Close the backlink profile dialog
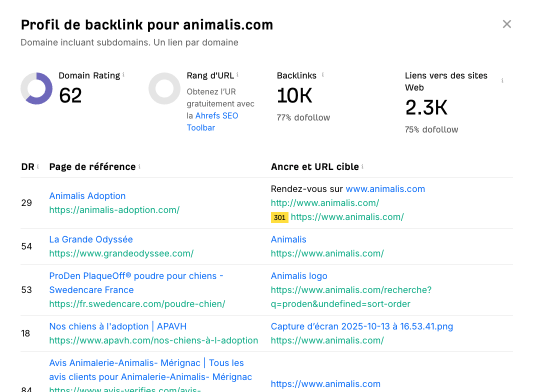Screen dimensions: 533x392 [x=506, y=24]
